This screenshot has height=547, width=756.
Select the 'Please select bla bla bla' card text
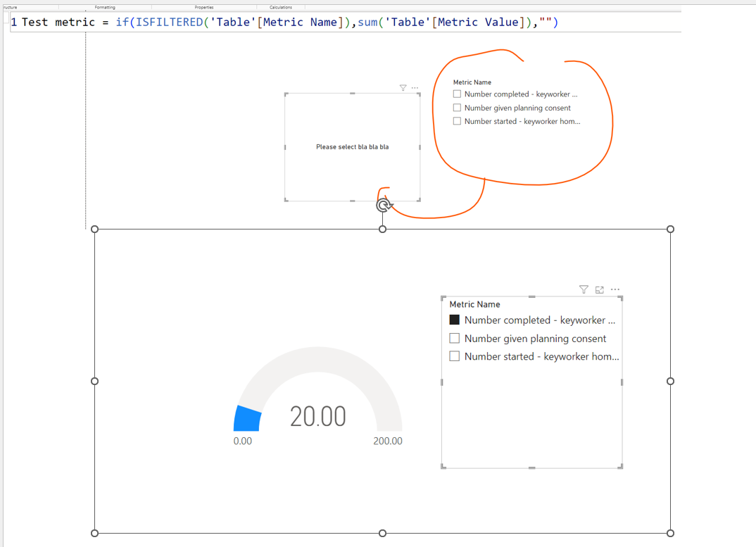[x=353, y=146]
